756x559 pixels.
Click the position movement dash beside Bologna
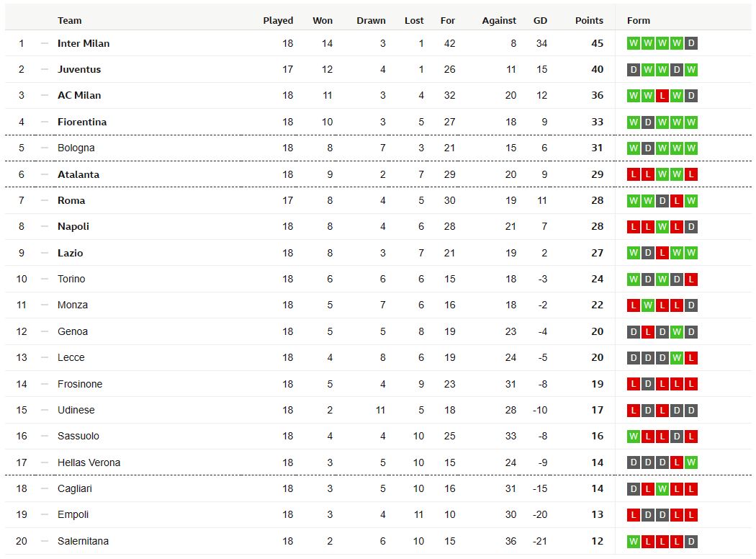[x=45, y=148]
